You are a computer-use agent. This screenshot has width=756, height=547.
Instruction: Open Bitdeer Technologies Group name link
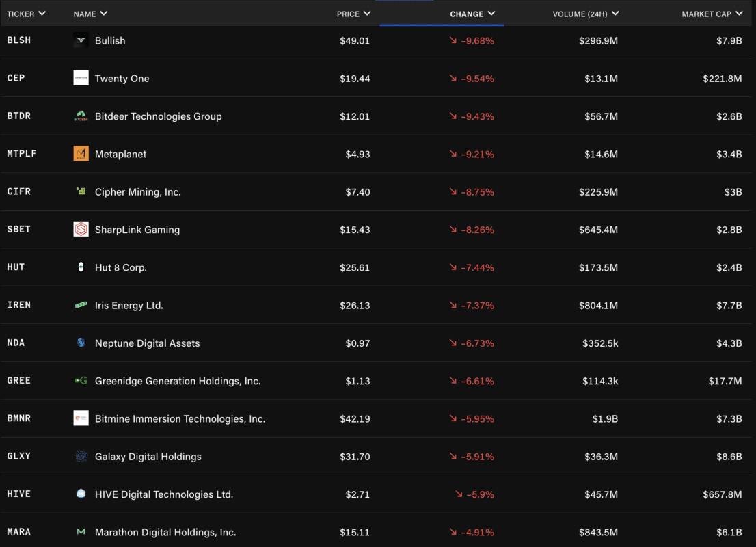pyautogui.click(x=158, y=116)
